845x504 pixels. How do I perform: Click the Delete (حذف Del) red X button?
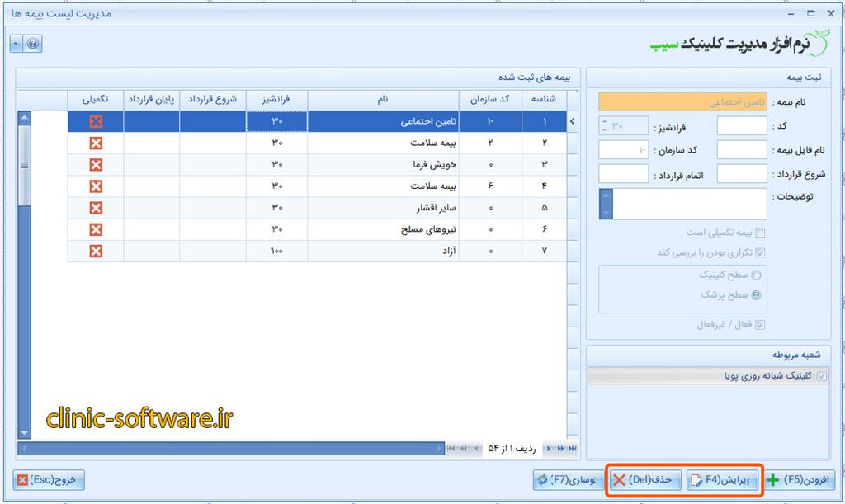click(646, 479)
